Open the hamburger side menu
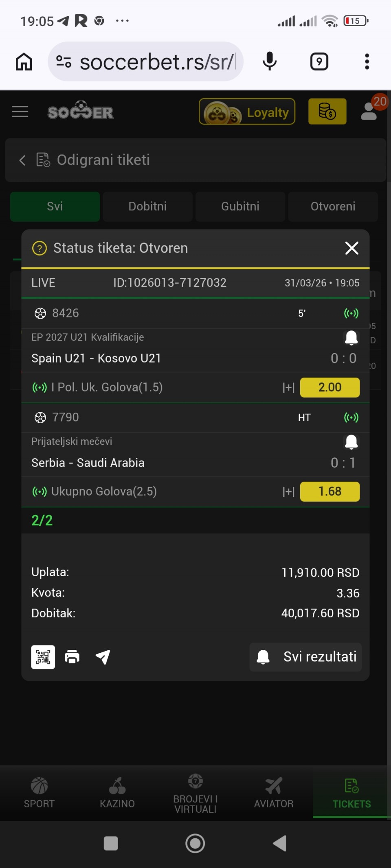Screen dimensions: 391x868 tap(20, 112)
